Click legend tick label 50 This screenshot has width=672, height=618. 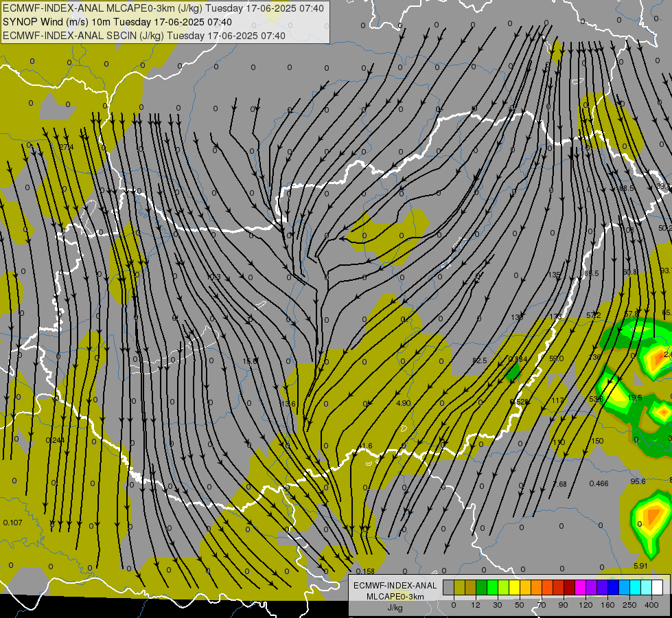coord(520,605)
